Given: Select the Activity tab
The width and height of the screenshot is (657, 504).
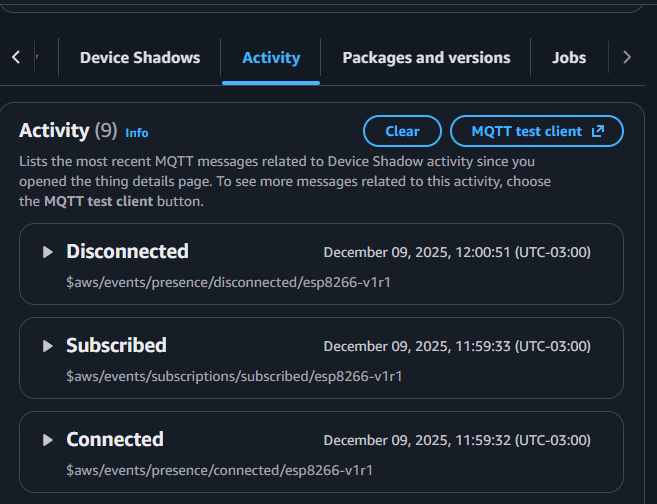Looking at the screenshot, I should point(271,58).
